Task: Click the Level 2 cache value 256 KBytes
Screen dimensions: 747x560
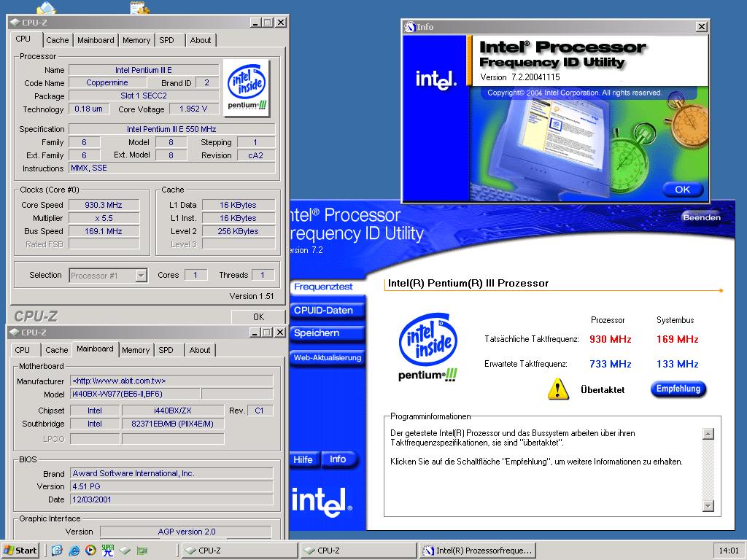Action: pyautogui.click(x=239, y=231)
